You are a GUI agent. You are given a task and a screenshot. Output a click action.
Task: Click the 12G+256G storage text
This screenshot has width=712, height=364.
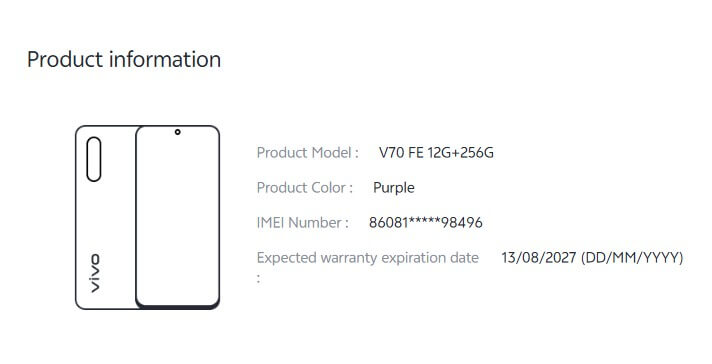[x=460, y=152]
